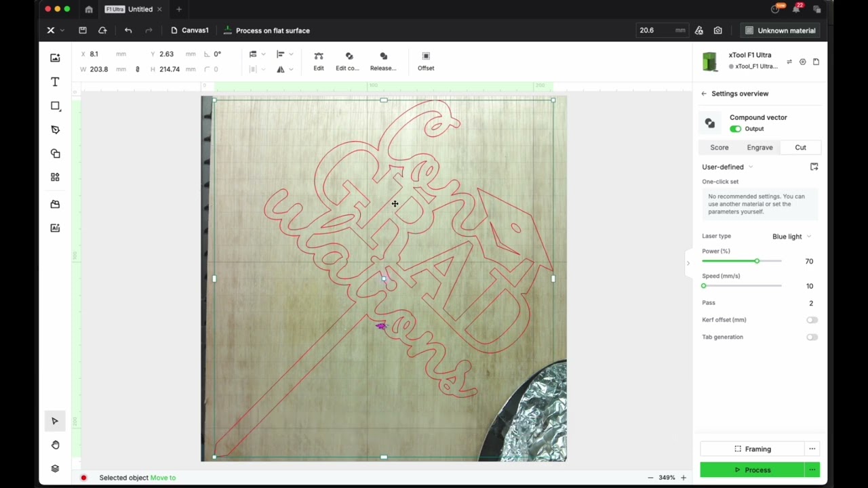Click the Save project icon
868x488 pixels.
(x=83, y=30)
